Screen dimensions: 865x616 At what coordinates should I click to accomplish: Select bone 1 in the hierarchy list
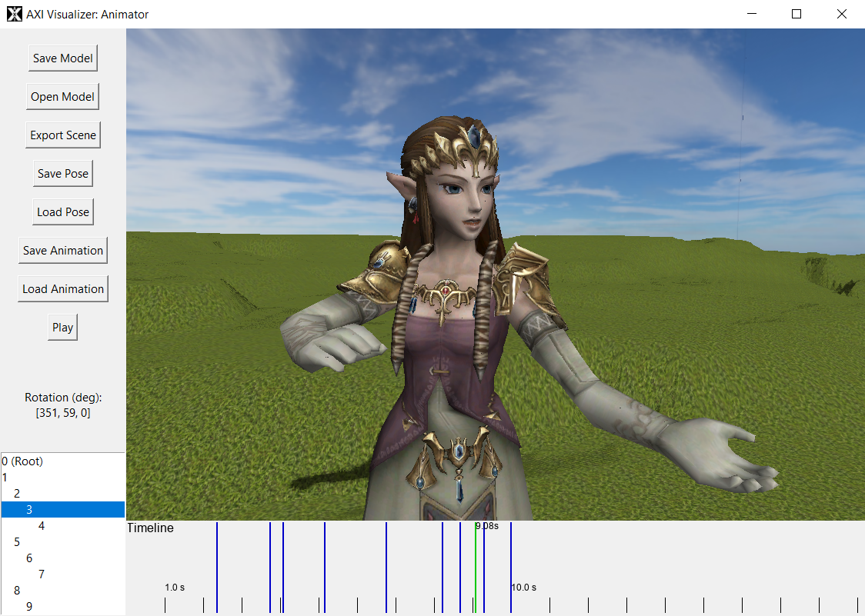(x=5, y=478)
